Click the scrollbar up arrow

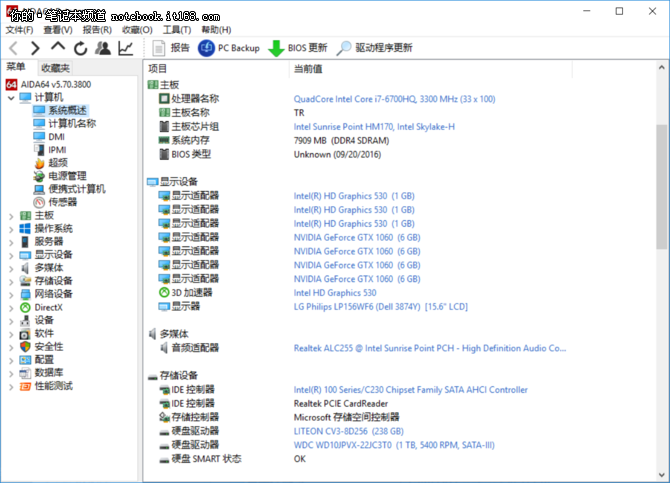point(661,67)
